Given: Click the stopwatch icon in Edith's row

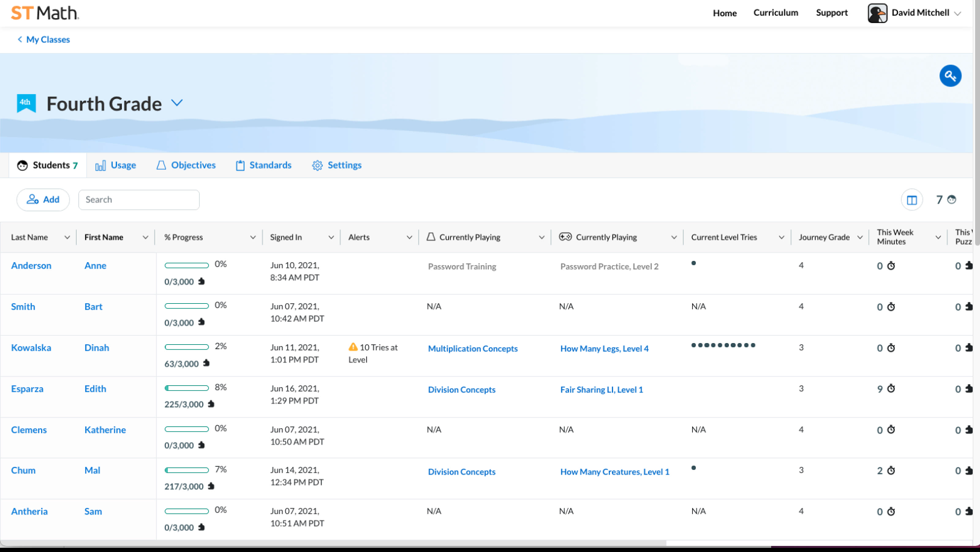Looking at the screenshot, I should click(x=891, y=388).
